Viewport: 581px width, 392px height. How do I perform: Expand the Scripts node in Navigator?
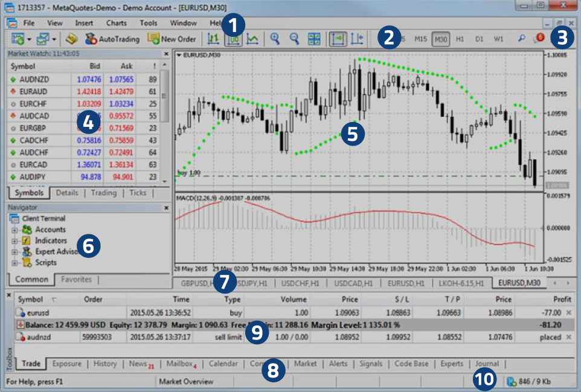(14, 263)
